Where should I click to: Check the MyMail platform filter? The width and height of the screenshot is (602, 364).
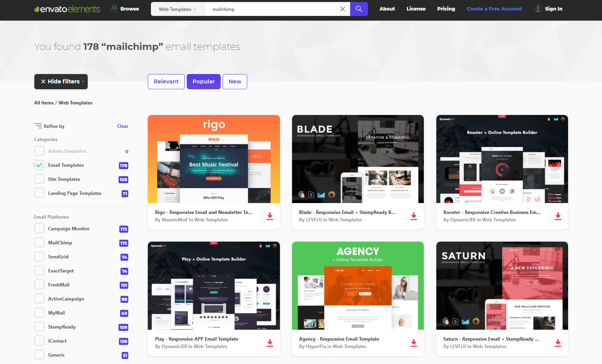click(39, 313)
